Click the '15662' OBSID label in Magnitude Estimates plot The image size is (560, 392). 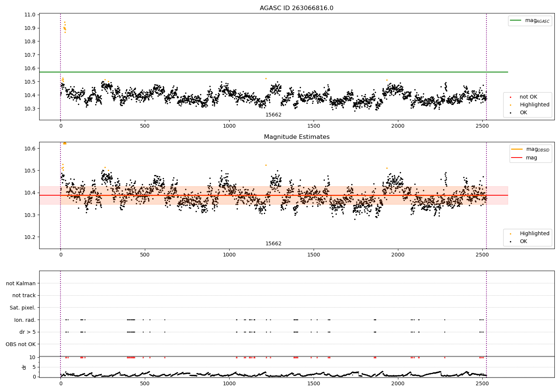[x=273, y=244]
